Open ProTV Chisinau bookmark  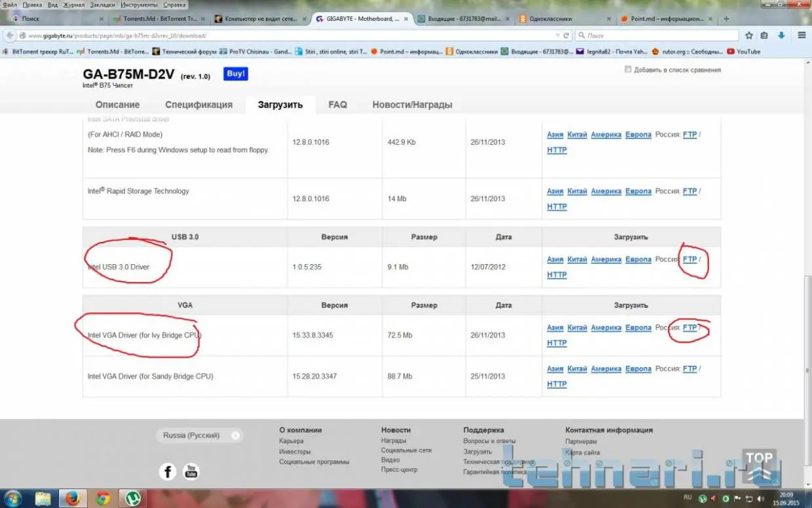pyautogui.click(x=256, y=51)
